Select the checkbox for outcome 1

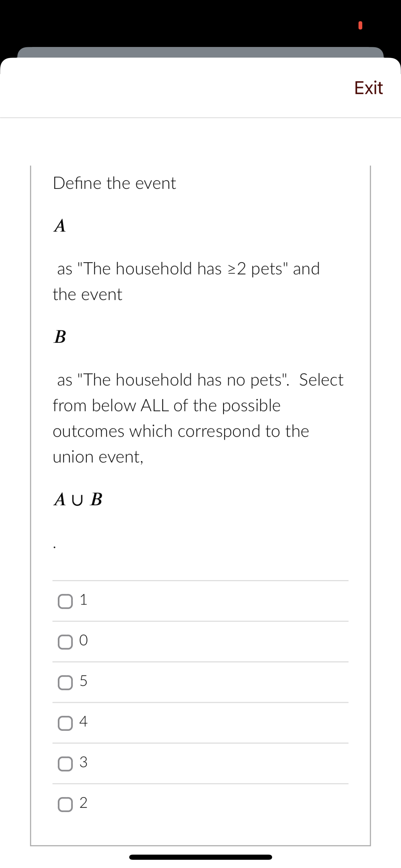[64, 601]
